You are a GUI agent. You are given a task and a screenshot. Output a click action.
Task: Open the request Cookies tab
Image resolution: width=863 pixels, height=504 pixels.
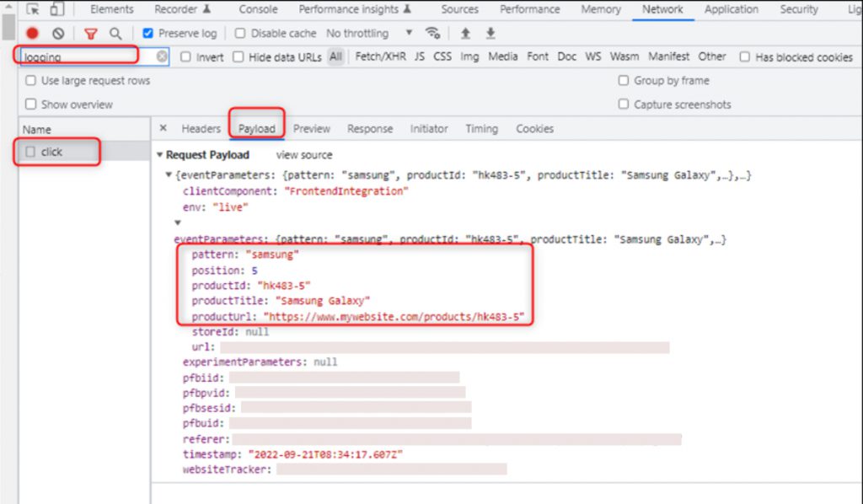(534, 129)
